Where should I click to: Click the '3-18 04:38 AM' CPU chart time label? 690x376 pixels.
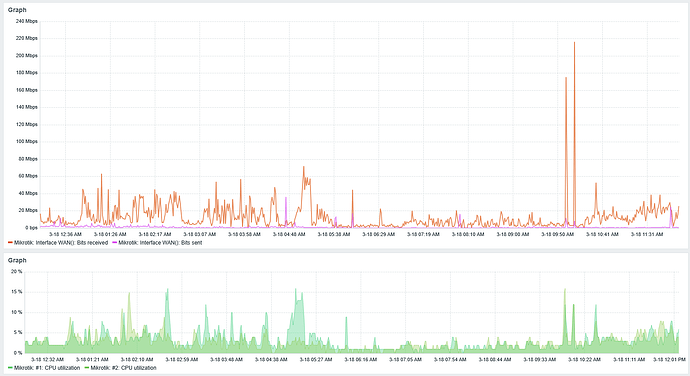tap(271, 359)
